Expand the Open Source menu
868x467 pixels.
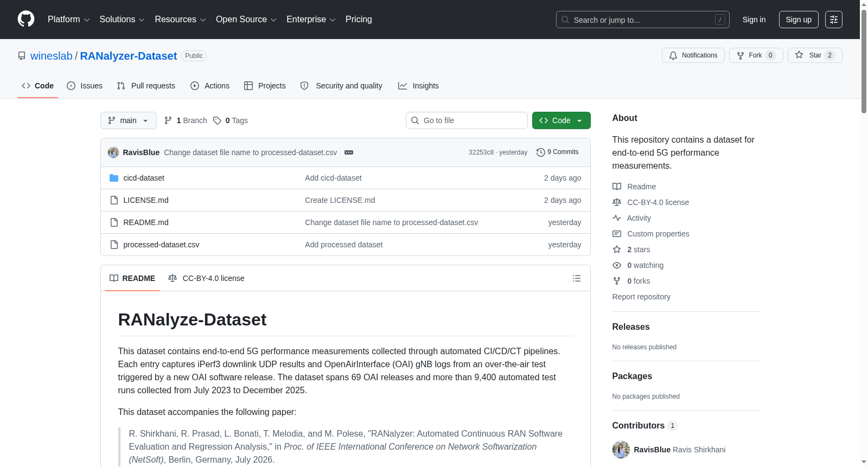point(246,20)
